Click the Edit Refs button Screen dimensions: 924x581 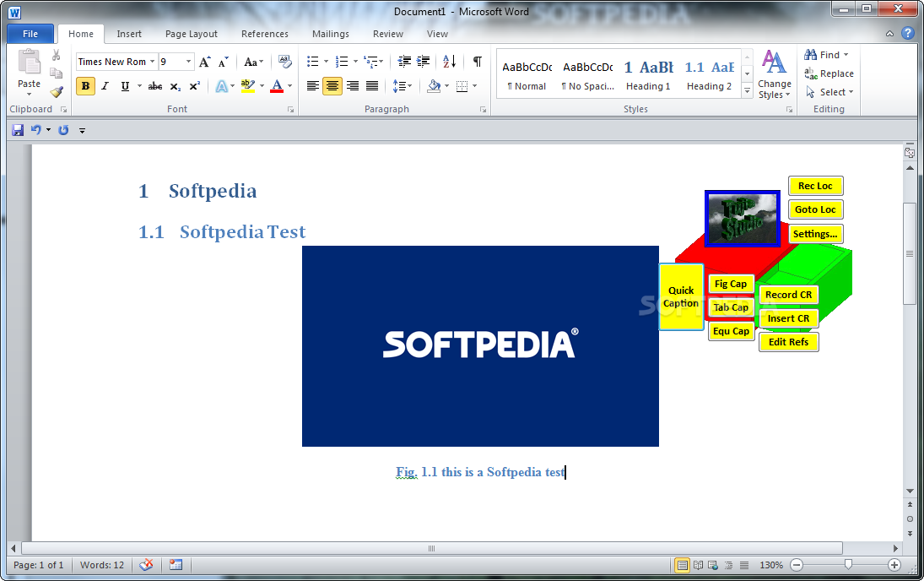pos(788,342)
